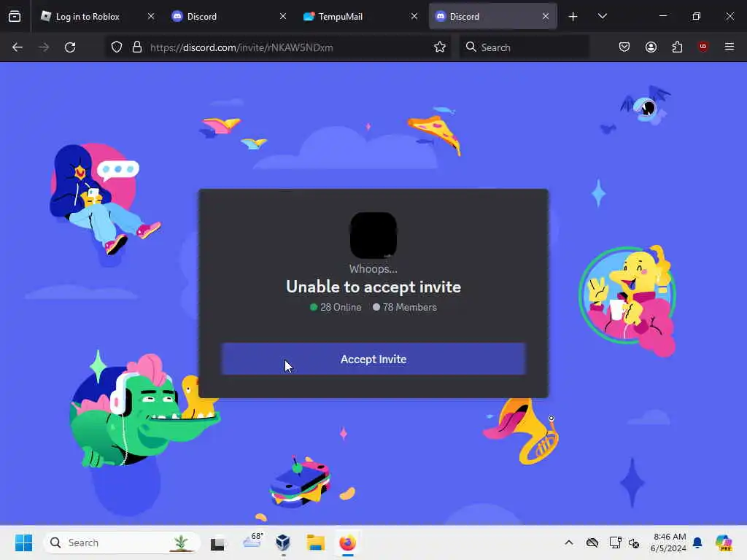The width and height of the screenshot is (747, 560).
Task: Switch to the TempuMail tab
Action: [359, 16]
